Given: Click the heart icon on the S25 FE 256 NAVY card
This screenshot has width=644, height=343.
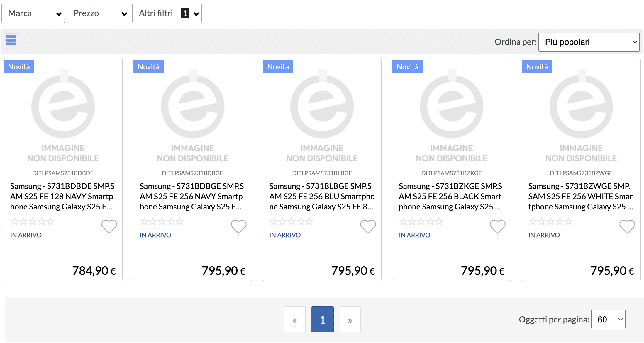Looking at the screenshot, I should point(238,226).
